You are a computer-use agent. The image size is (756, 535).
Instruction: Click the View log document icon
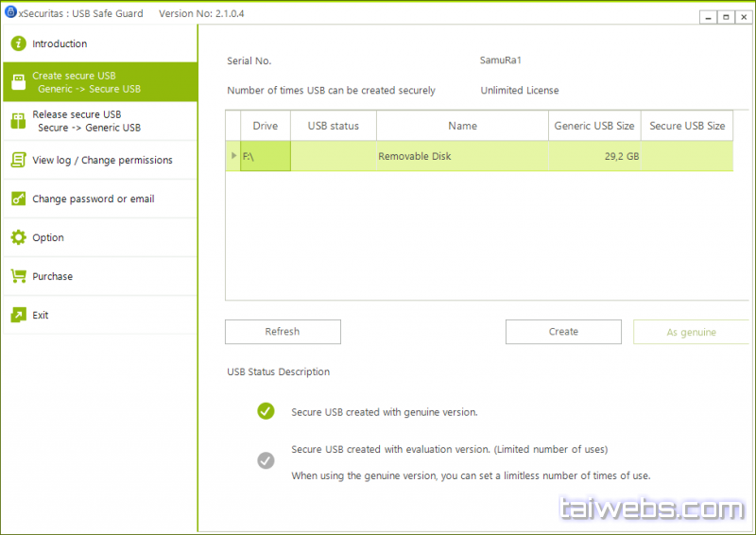tap(18, 160)
